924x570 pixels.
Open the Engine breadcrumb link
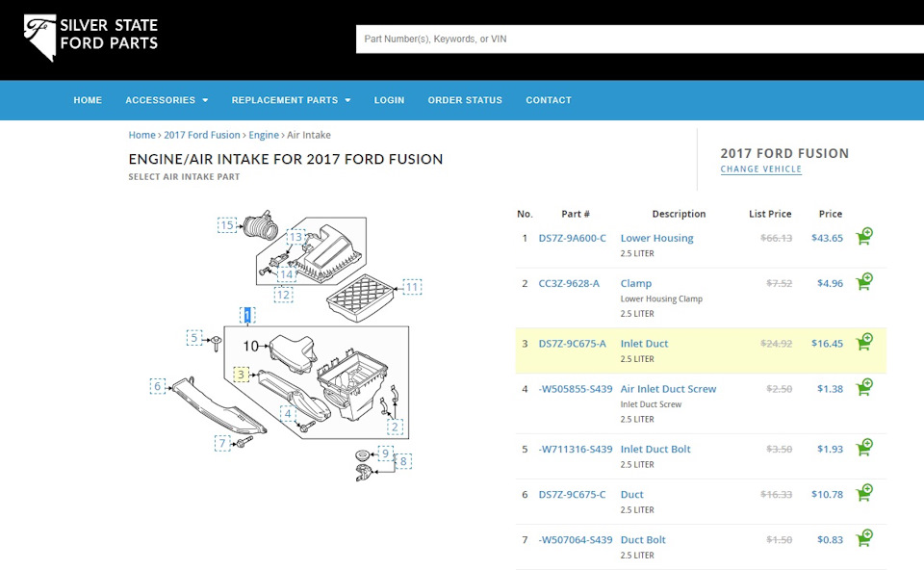point(264,135)
